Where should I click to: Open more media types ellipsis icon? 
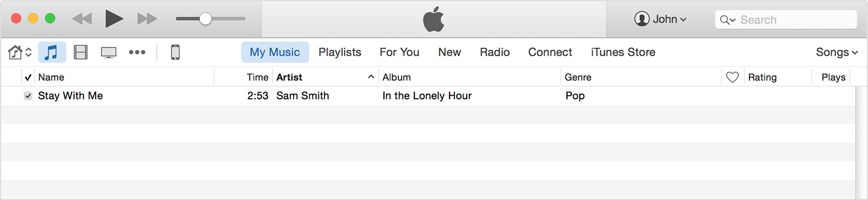(137, 52)
